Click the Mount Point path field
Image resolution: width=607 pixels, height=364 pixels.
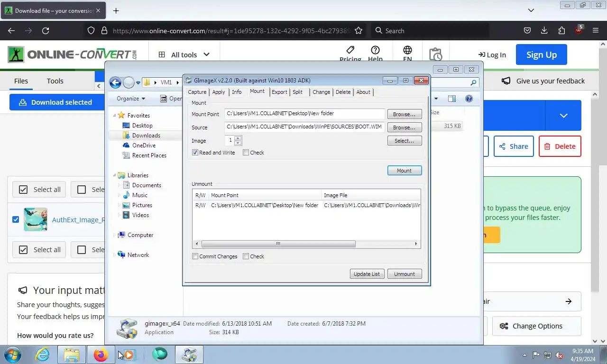coord(304,114)
